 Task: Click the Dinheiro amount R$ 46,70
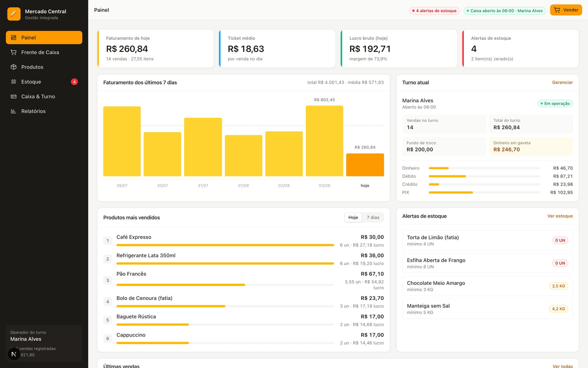[563, 168]
